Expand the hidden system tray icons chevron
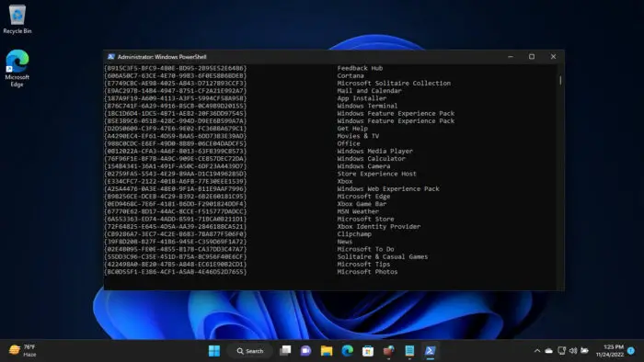Screen dimensions: 644x362 tap(536, 351)
